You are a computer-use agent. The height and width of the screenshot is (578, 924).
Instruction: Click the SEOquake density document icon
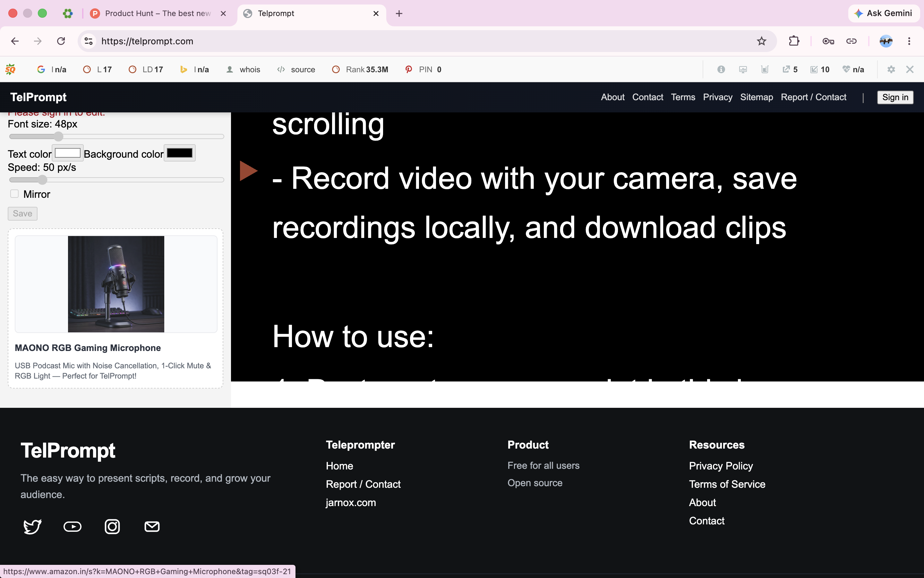coord(765,69)
